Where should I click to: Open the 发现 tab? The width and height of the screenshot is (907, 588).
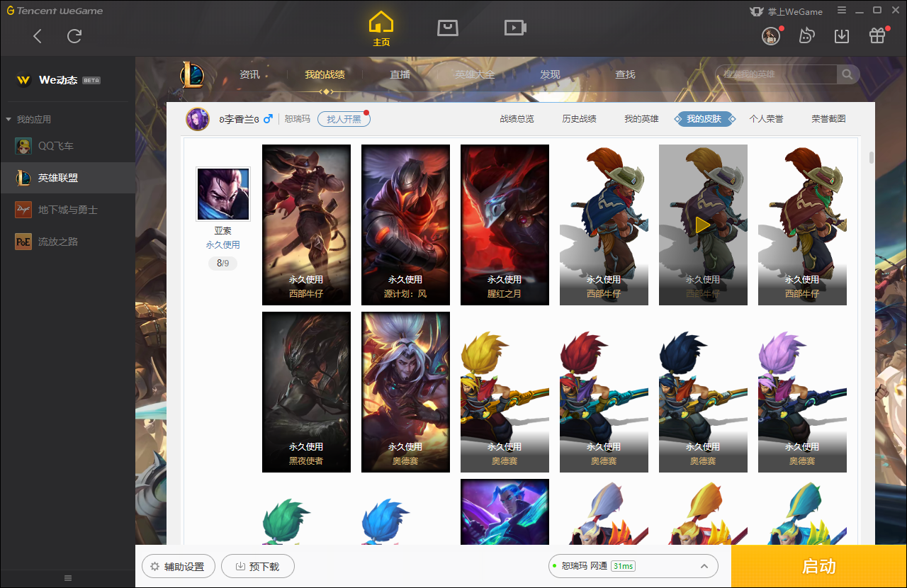(x=551, y=74)
